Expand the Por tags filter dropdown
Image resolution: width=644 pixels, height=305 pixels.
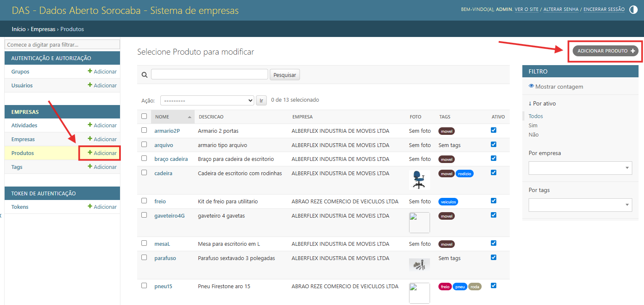click(580, 205)
